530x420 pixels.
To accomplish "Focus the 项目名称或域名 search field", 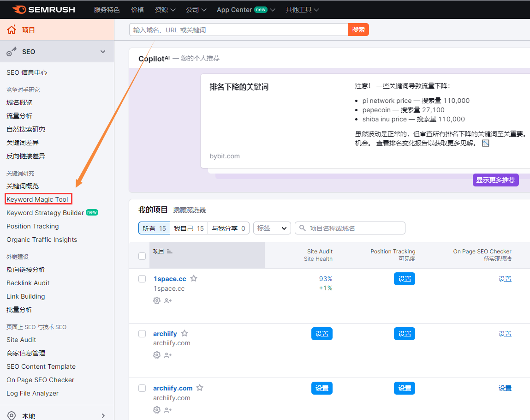I will pyautogui.click(x=350, y=228).
